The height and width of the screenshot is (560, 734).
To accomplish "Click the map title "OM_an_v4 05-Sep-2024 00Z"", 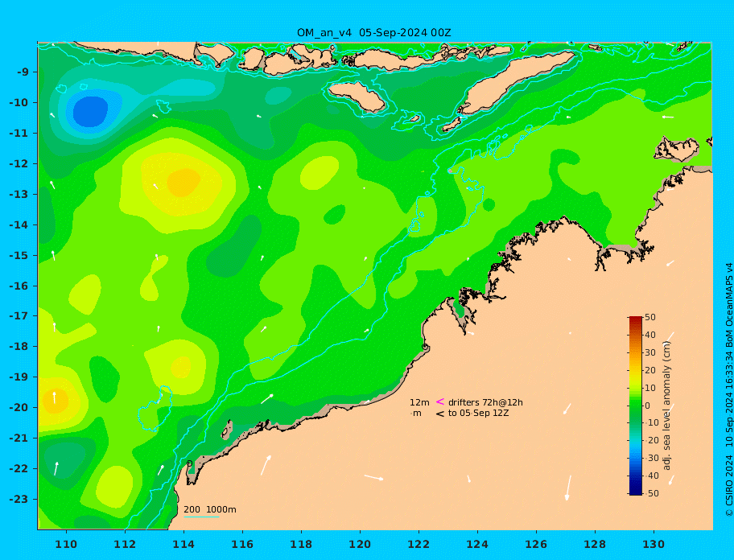I will pyautogui.click(x=374, y=33).
